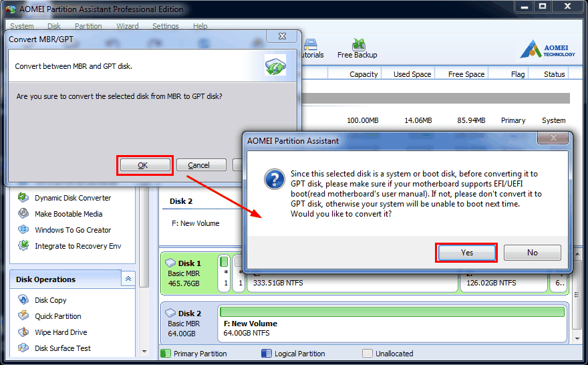The image size is (588, 365).
Task: Close the Convert MBR/GPT dialog
Action: [282, 36]
